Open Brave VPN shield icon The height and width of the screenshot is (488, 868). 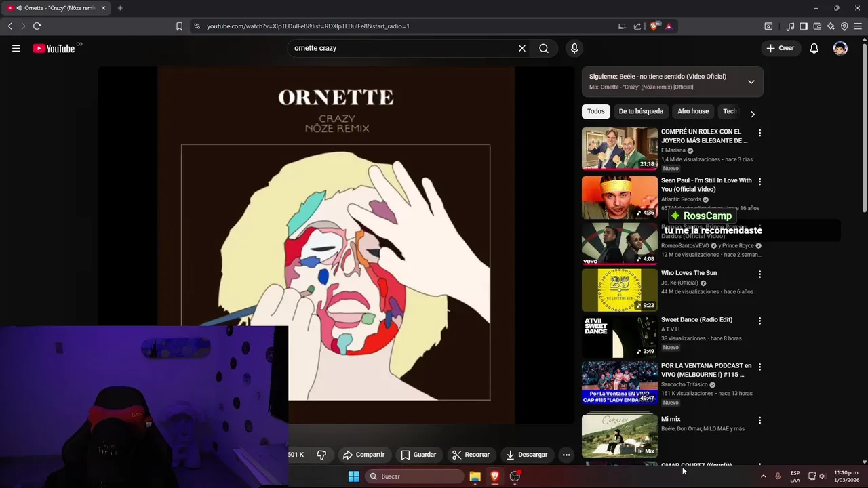[x=844, y=26]
